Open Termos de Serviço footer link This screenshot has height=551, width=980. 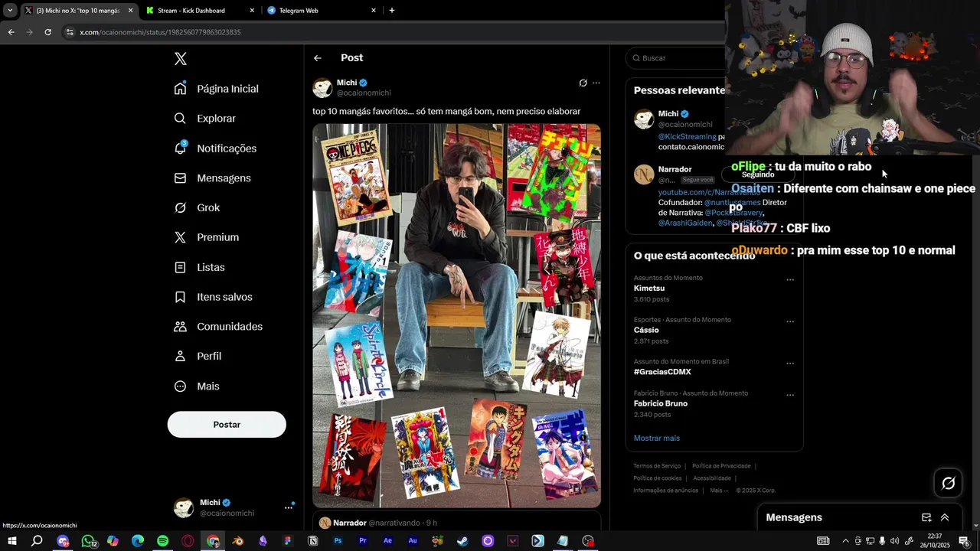[x=657, y=466]
